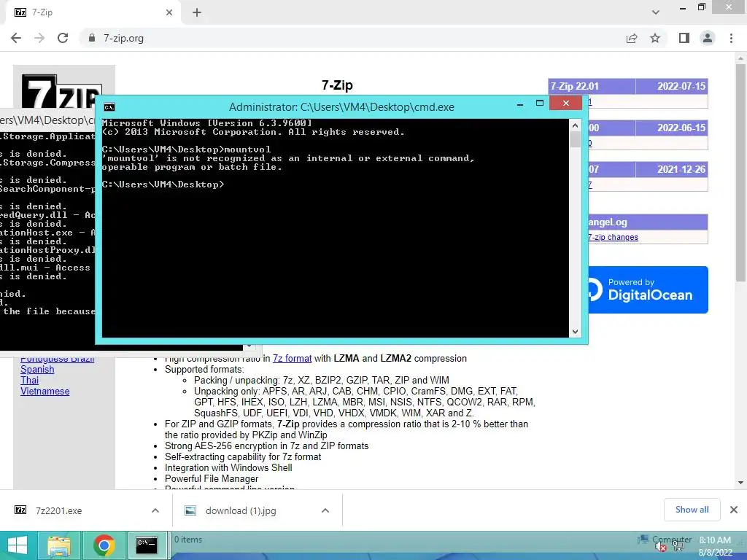Go back using Chrome's back arrow

tap(16, 38)
